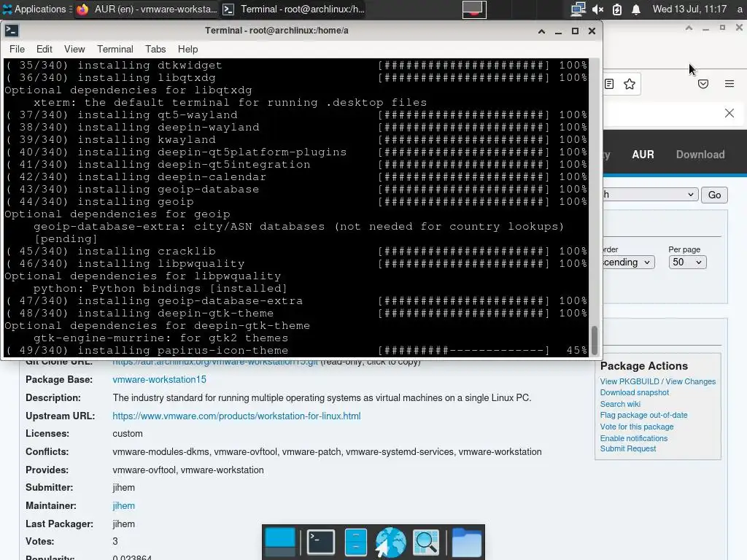The image size is (747, 560).
Task: Open the Tabs menu in Terminal
Action: (x=155, y=49)
